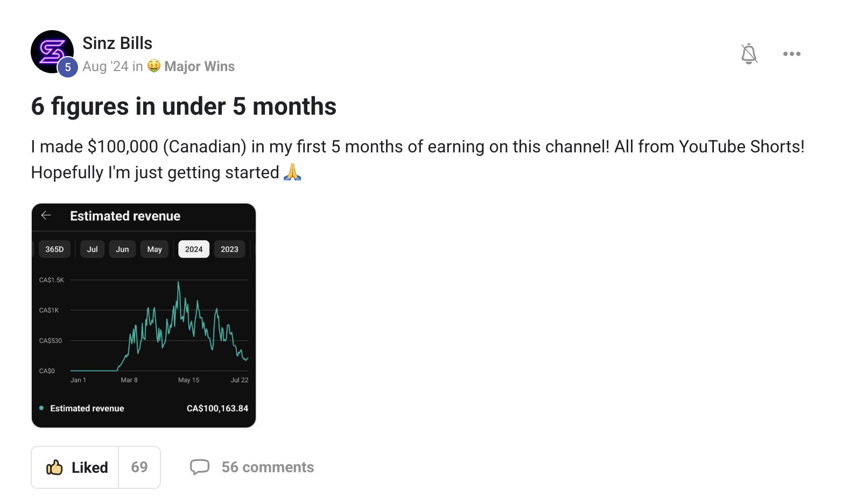Open the Sinz Bills author name link
The height and width of the screenshot is (504, 842).
117,43
